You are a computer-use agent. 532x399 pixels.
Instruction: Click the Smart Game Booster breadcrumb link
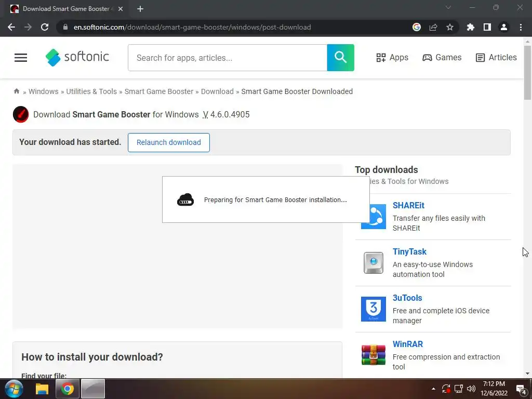[159, 91]
